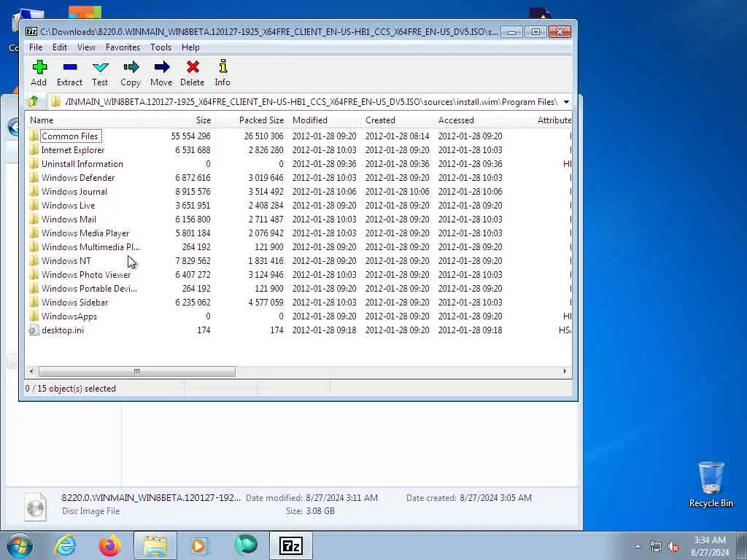Select the desktop.ini file icon
747x560 pixels.
34,330
